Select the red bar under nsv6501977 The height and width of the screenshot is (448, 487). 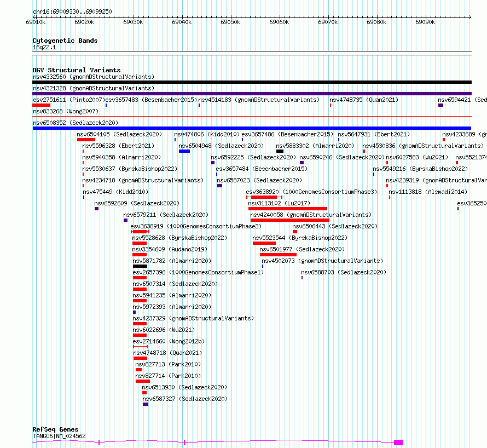(x=278, y=255)
